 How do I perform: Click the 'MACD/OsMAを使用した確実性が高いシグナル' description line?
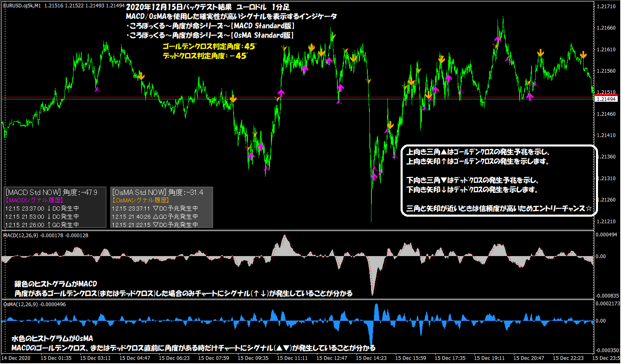pos(231,16)
